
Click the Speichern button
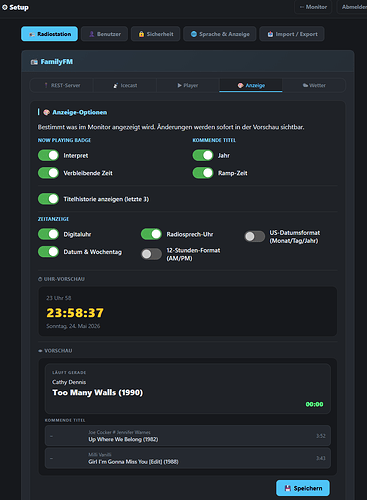pyautogui.click(x=303, y=488)
